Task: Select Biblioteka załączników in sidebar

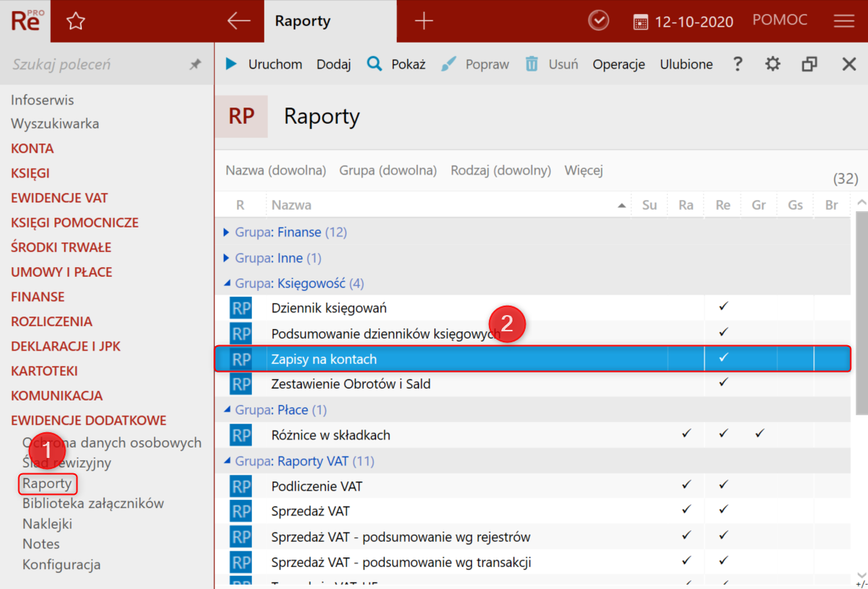Action: [x=93, y=504]
